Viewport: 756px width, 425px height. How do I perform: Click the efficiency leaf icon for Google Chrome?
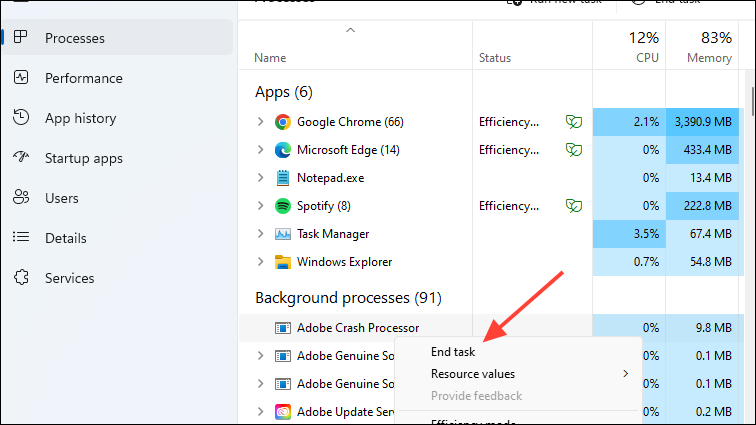573,122
